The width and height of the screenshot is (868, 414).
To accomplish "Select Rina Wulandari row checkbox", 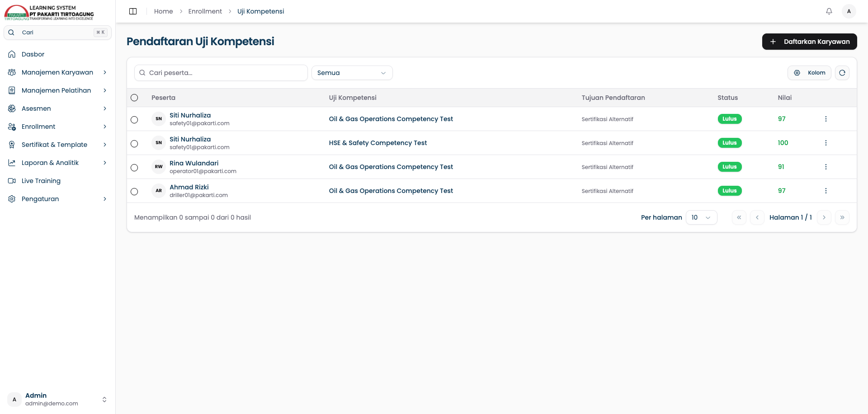I will [x=134, y=168].
